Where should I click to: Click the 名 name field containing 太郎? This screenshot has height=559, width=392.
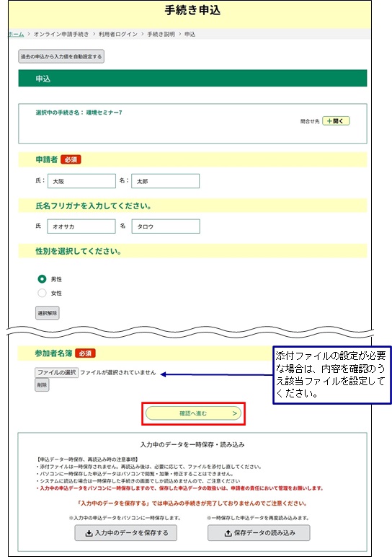[165, 181]
